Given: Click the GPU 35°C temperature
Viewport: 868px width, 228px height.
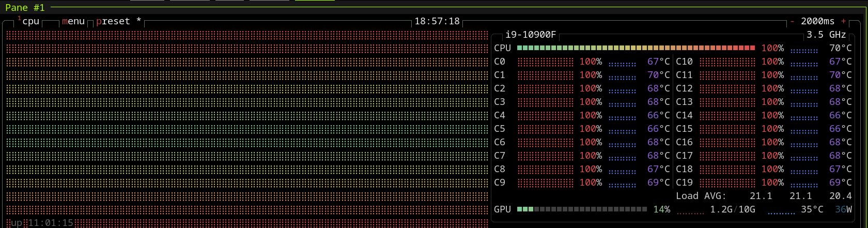Looking at the screenshot, I should coord(812,209).
